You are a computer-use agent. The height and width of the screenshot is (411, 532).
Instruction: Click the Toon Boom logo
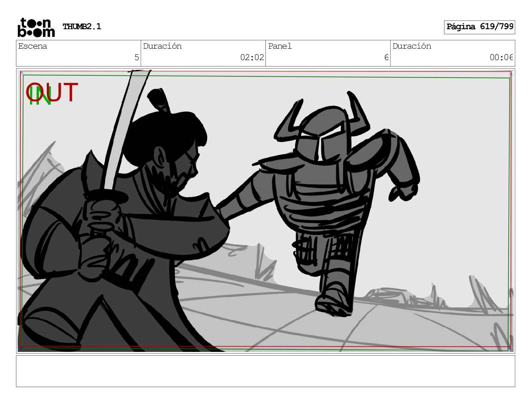[x=36, y=28]
